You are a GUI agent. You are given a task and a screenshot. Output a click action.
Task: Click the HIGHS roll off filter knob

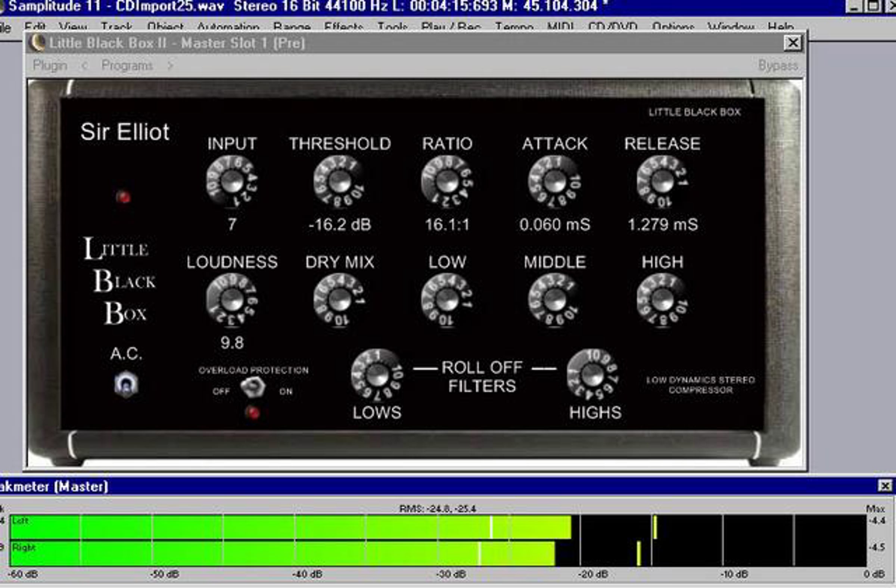pyautogui.click(x=592, y=375)
